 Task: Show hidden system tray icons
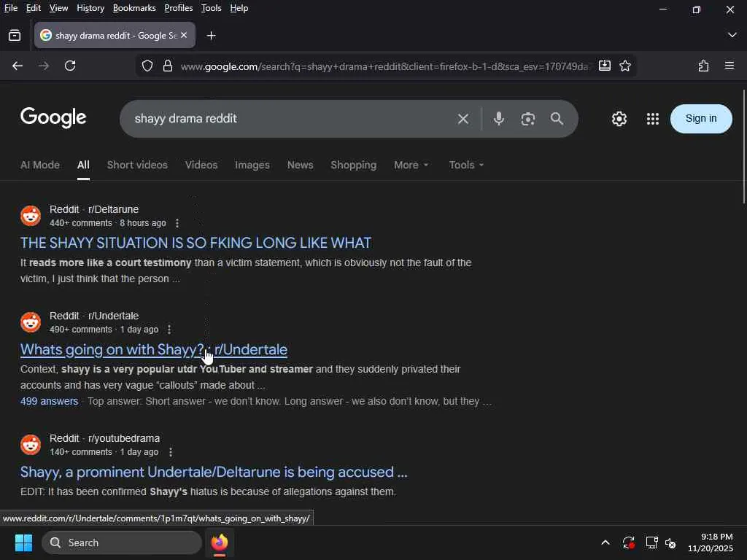(605, 542)
